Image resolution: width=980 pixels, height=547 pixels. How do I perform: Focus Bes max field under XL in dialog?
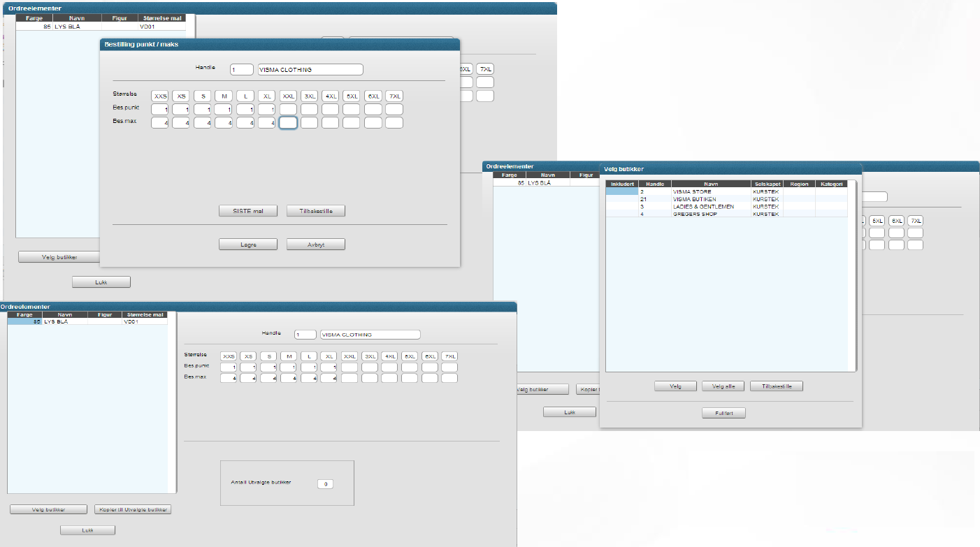pyautogui.click(x=267, y=123)
